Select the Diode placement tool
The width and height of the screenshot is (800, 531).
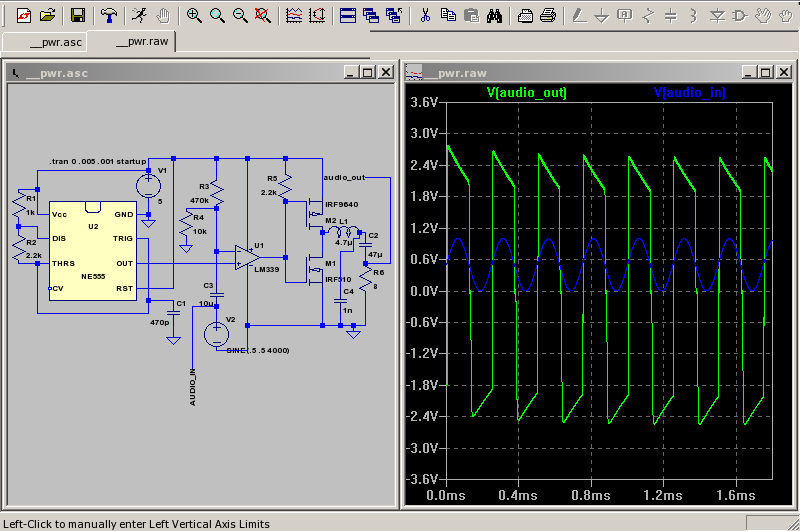coord(717,15)
